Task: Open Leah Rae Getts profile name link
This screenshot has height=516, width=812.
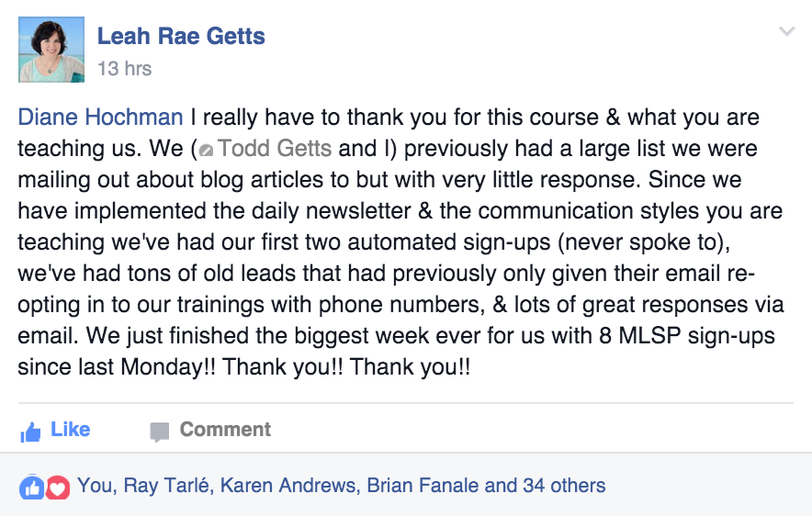Action: 181,36
